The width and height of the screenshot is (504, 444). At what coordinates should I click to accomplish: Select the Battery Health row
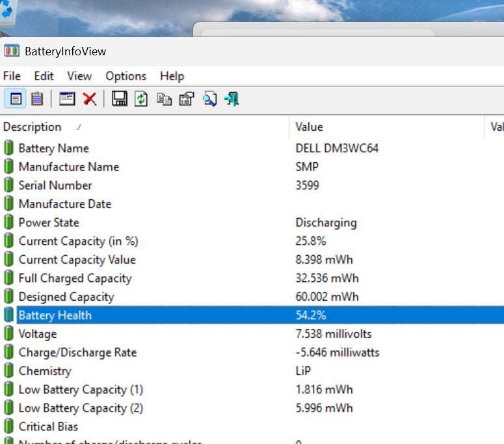[55, 316]
